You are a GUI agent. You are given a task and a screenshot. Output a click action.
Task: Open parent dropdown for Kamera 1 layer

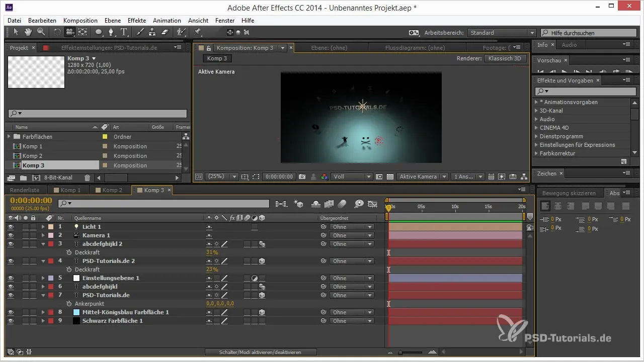click(352, 235)
